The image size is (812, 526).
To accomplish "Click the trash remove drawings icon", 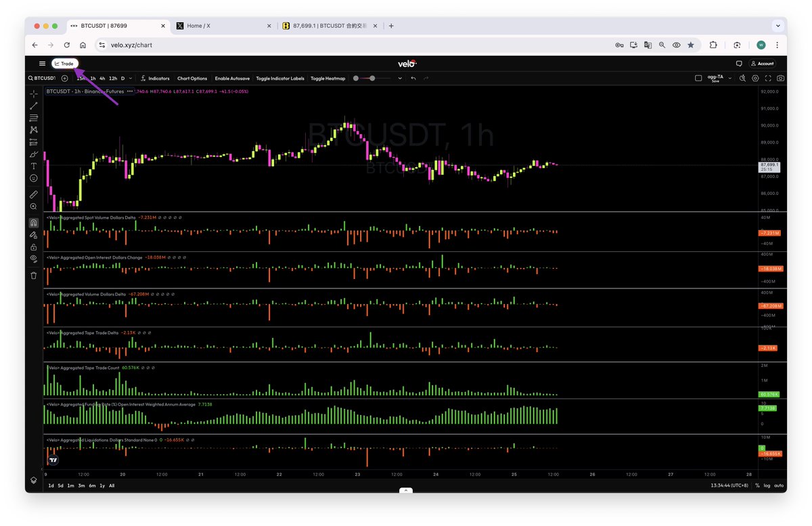I will (x=34, y=276).
